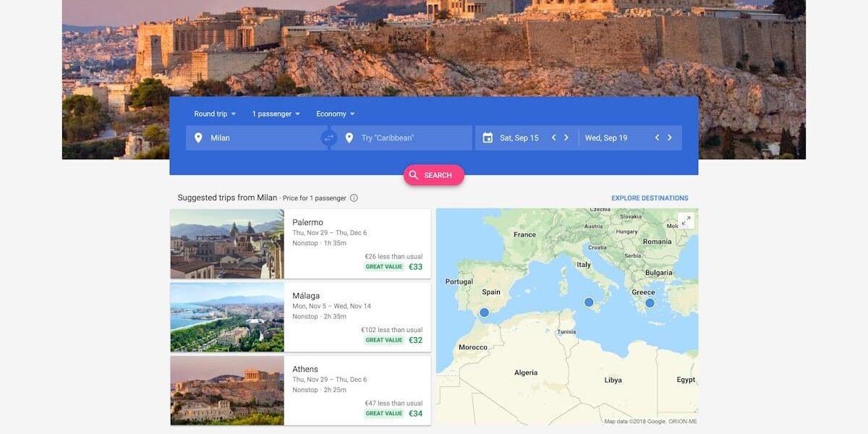
Task: Open the Palermo trip photo
Action: coord(227,244)
